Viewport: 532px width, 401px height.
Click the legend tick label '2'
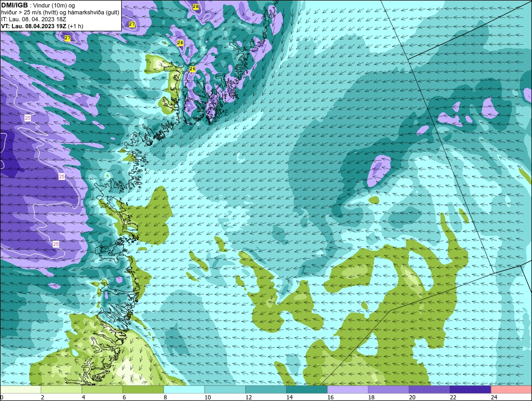click(43, 397)
